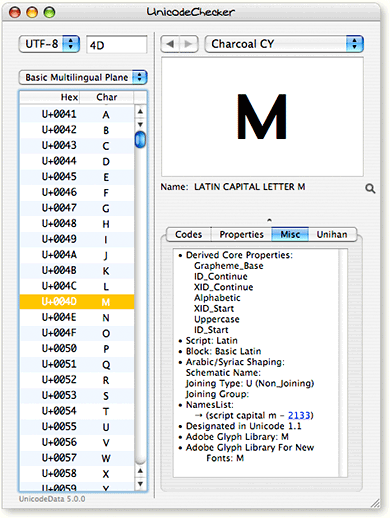Select row U+0051 Q
The width and height of the screenshot is (390, 518).
coord(77,364)
